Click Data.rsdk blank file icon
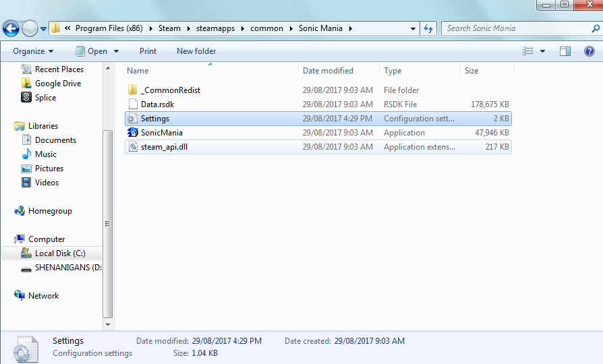603x364 pixels. pos(133,104)
